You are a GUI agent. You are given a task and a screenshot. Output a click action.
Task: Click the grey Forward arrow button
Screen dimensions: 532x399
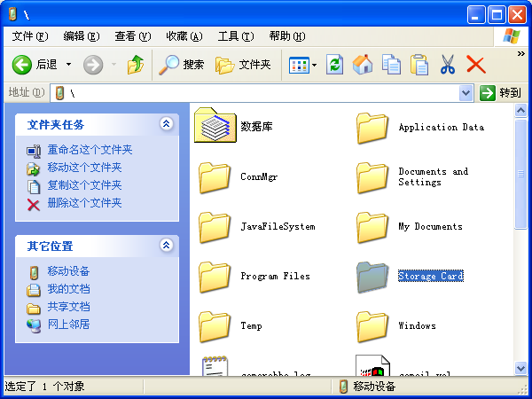point(93,65)
